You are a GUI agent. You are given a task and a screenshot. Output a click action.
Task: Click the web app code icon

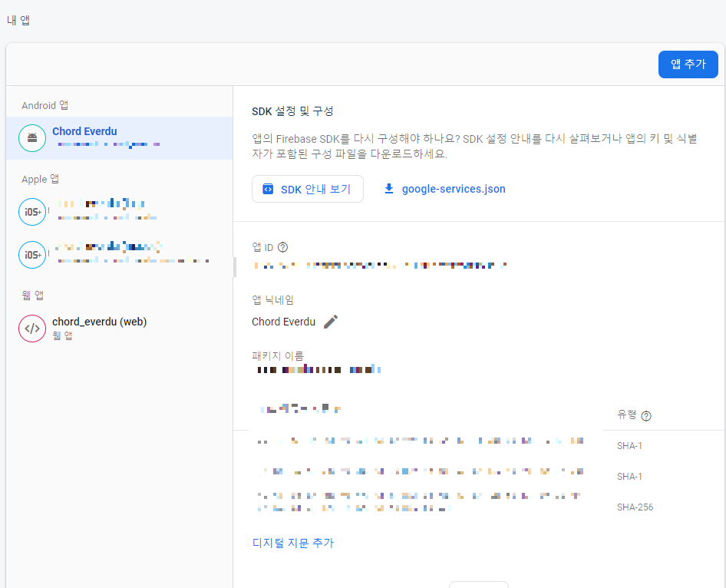[x=32, y=329]
